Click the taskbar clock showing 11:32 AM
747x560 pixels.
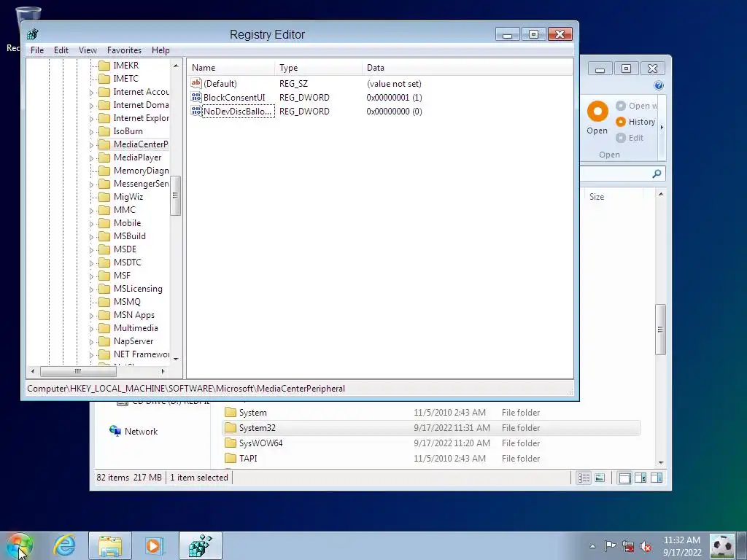(682, 540)
